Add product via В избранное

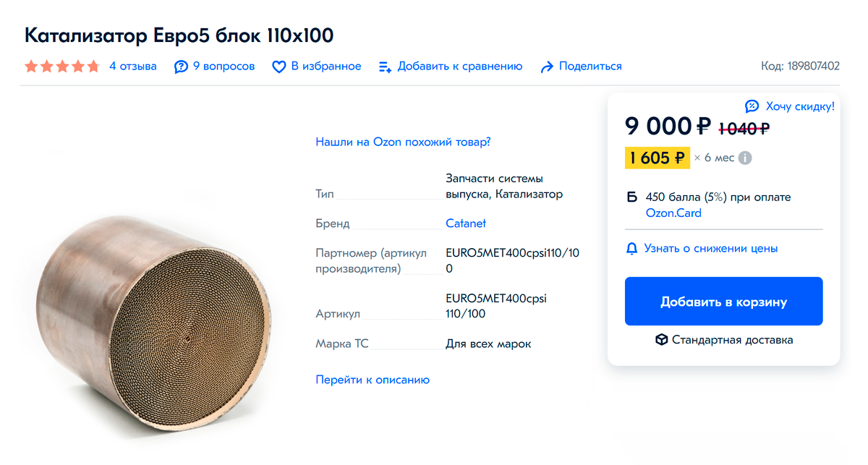pos(326,67)
